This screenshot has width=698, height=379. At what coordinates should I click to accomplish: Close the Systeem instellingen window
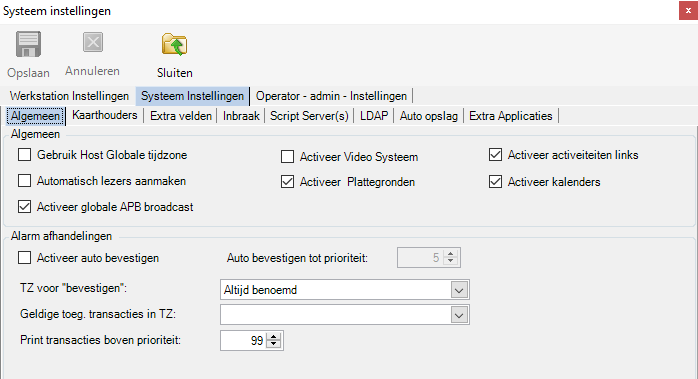[x=688, y=11]
